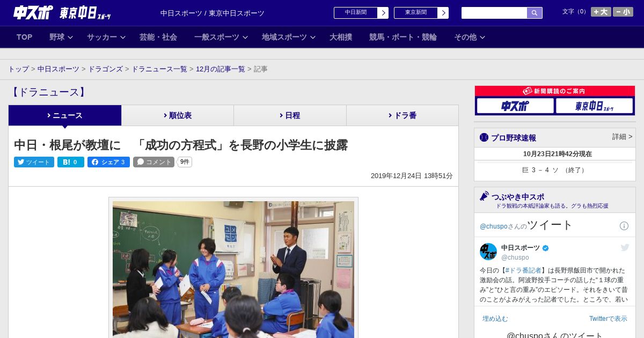Expand the 地域スポーツ menu
Image resolution: width=644 pixels, height=338 pixels.
pos(289,37)
